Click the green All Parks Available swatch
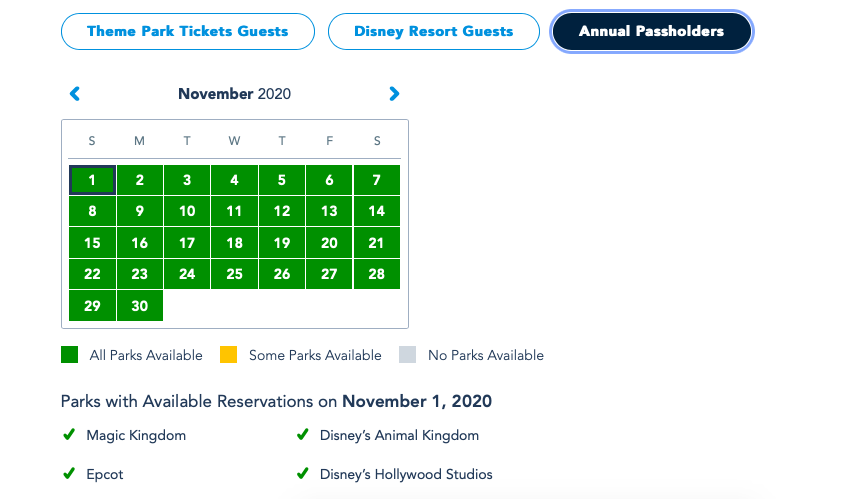The image size is (846, 499). (69, 355)
